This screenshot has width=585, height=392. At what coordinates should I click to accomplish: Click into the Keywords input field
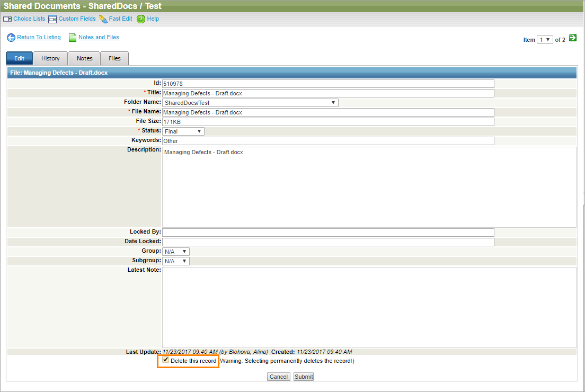tap(328, 141)
